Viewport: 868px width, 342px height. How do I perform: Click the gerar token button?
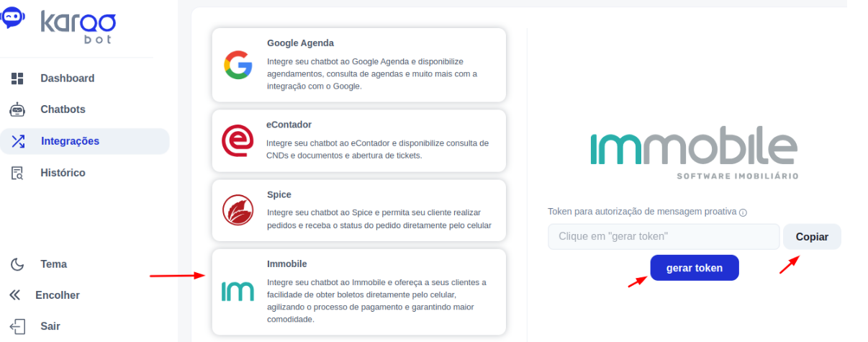coord(695,268)
